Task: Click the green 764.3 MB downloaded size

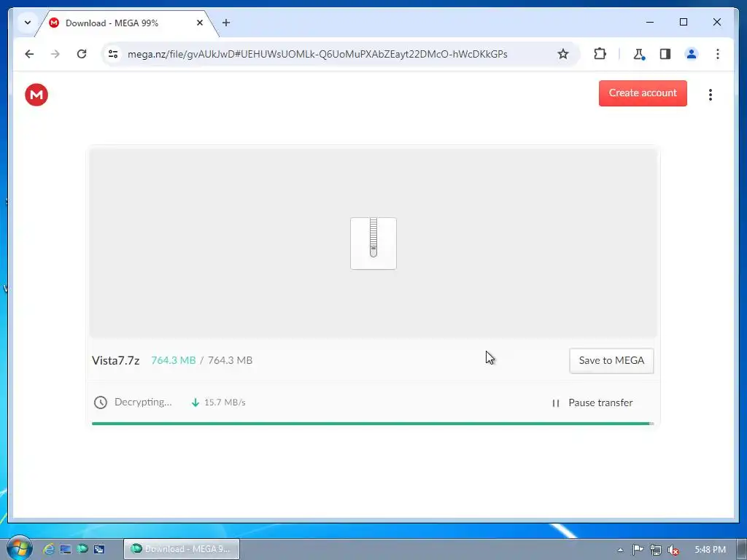Action: (x=174, y=360)
